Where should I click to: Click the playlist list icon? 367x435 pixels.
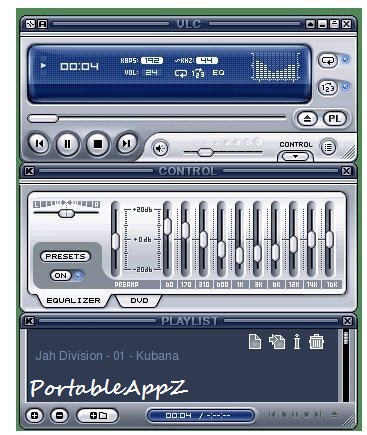tap(328, 147)
